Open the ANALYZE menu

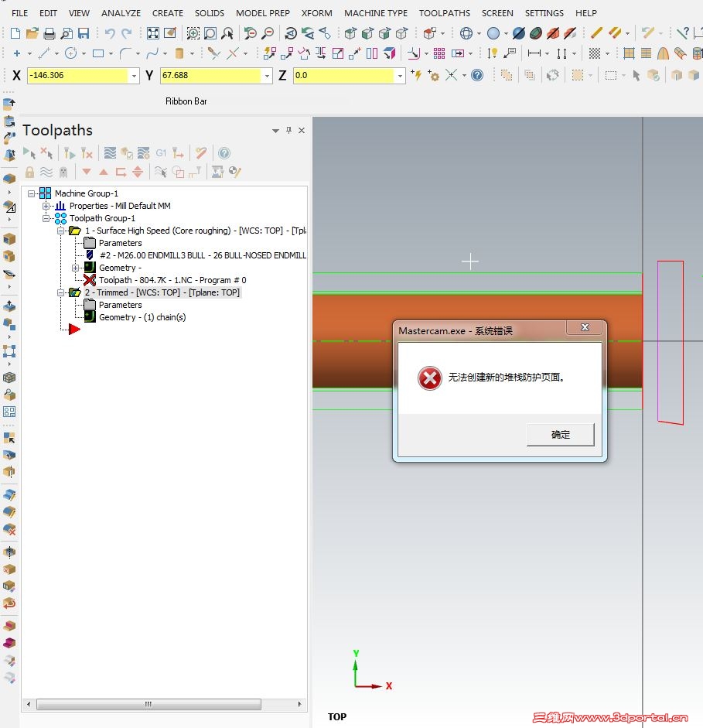pyautogui.click(x=121, y=13)
